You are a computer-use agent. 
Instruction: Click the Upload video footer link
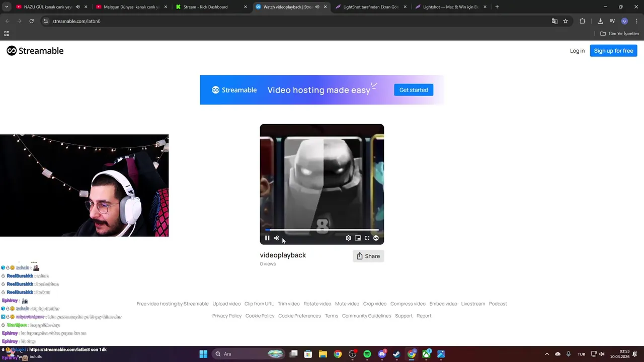(226, 304)
